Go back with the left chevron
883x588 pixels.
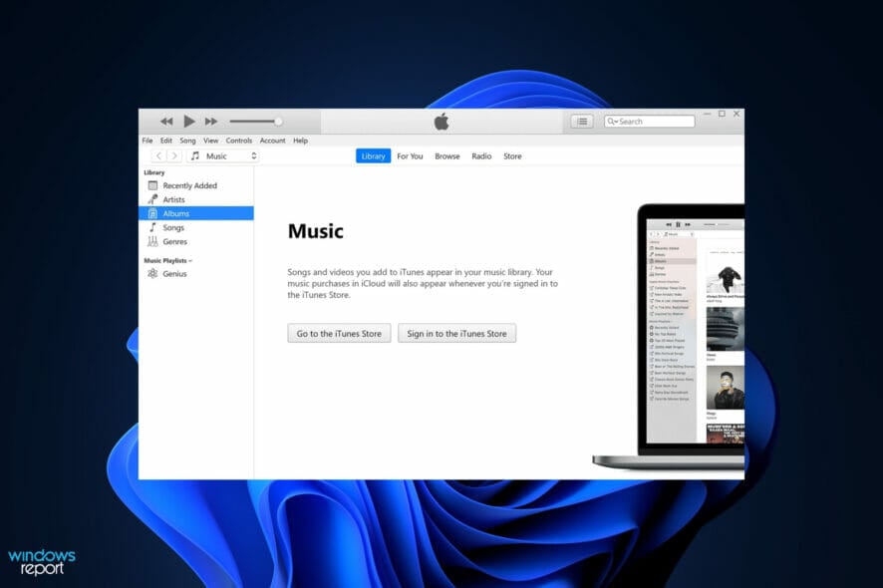158,156
